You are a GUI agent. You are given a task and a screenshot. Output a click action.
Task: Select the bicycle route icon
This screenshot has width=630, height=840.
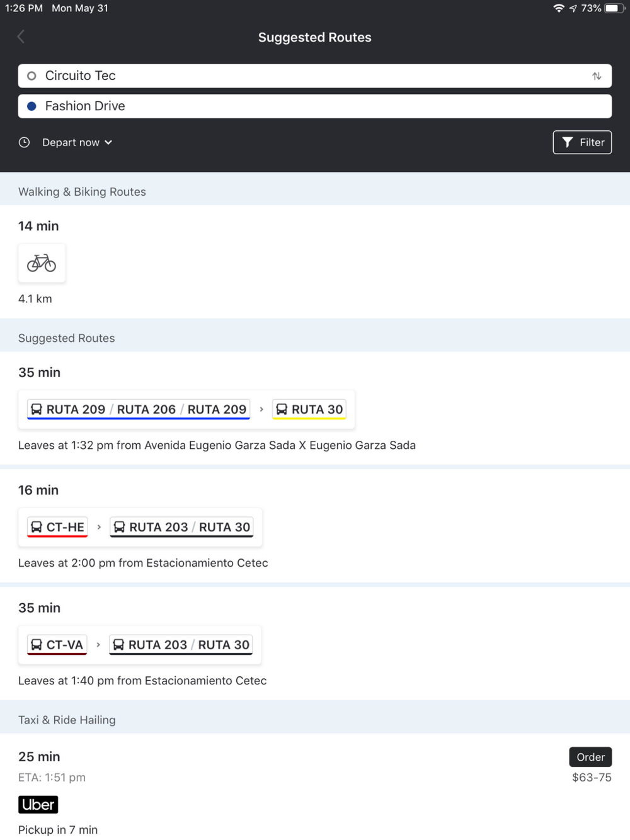pyautogui.click(x=42, y=263)
